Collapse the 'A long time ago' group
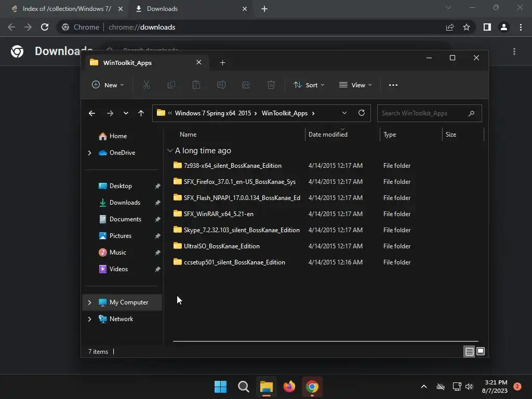532x399 pixels. [170, 150]
